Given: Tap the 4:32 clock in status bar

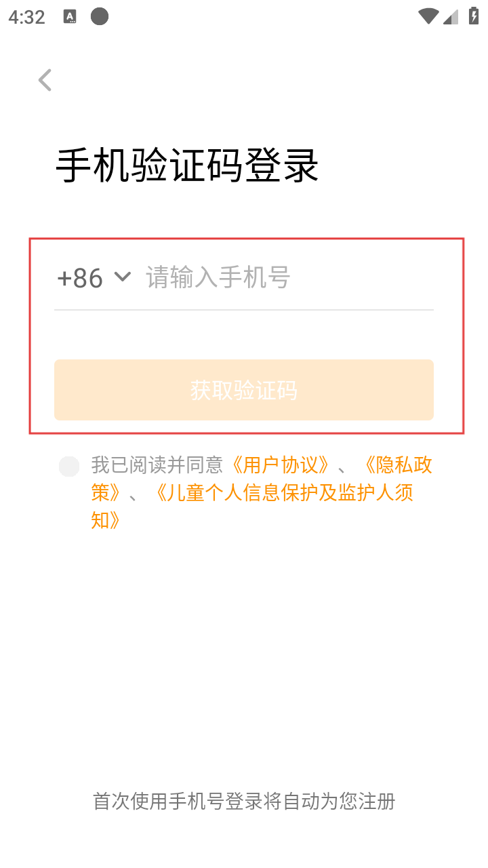Looking at the screenshot, I should (x=26, y=18).
